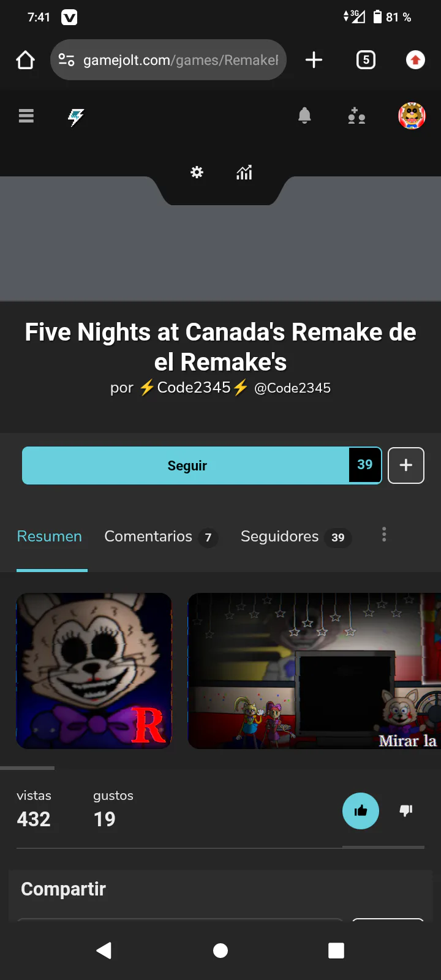Open the hamburger menu icon
The image size is (441, 980).
click(26, 116)
